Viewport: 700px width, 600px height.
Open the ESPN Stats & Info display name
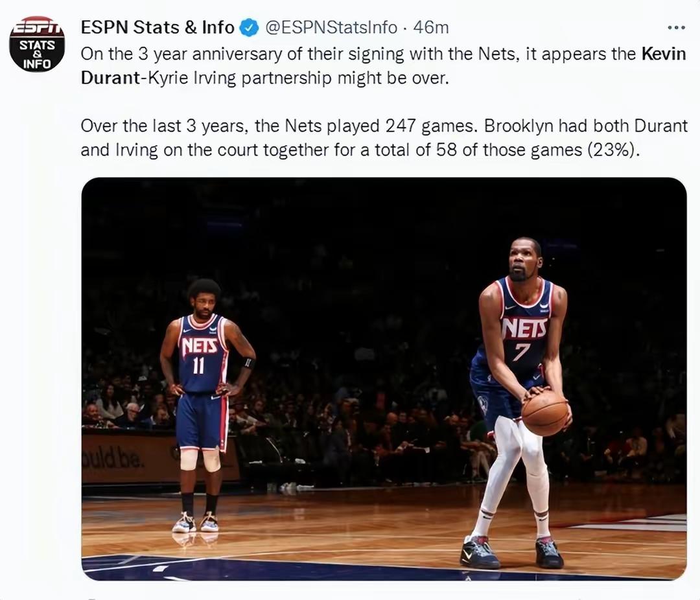coord(157,28)
